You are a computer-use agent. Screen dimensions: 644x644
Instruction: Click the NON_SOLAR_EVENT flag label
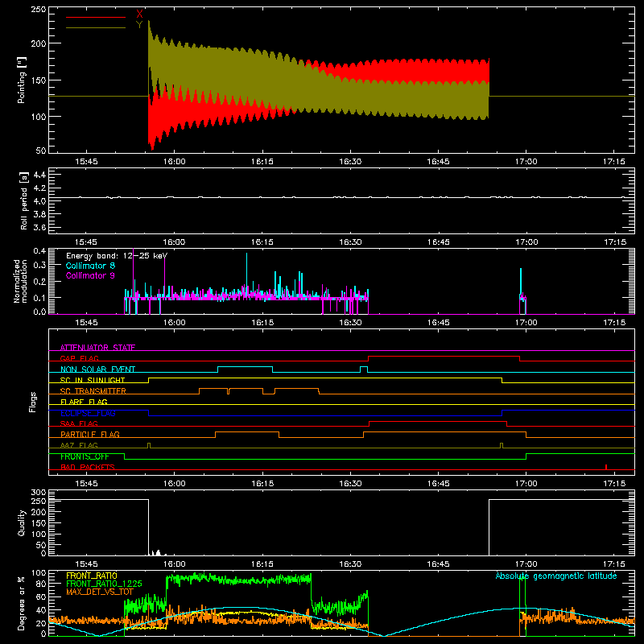(97, 369)
